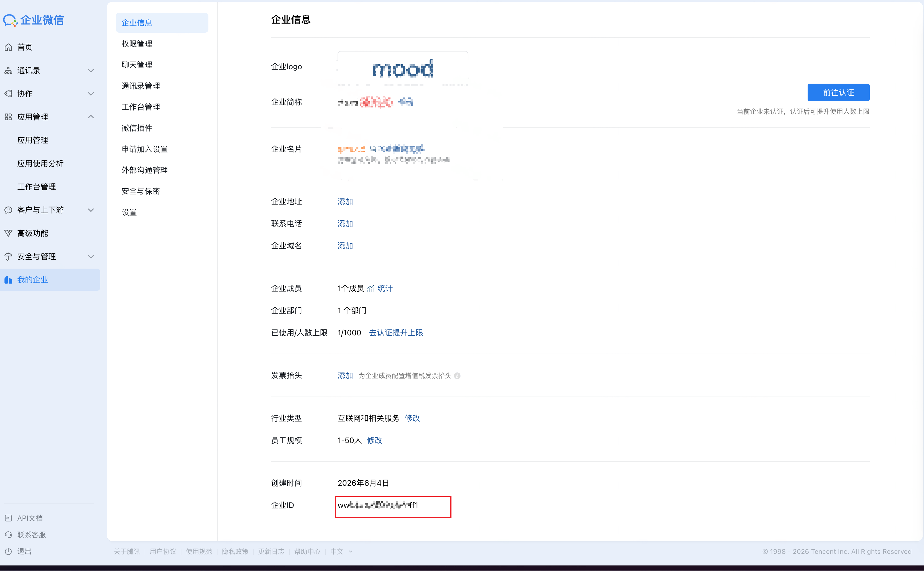The image size is (924, 571).
Task: Open 应用使用分析 sidebar sub-item
Action: tap(40, 164)
